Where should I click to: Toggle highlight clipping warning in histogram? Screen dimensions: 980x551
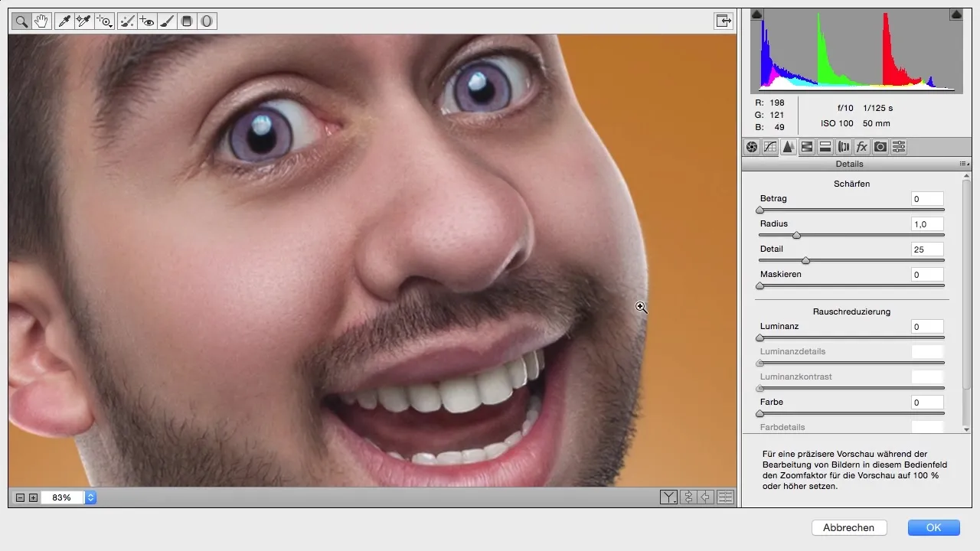955,15
